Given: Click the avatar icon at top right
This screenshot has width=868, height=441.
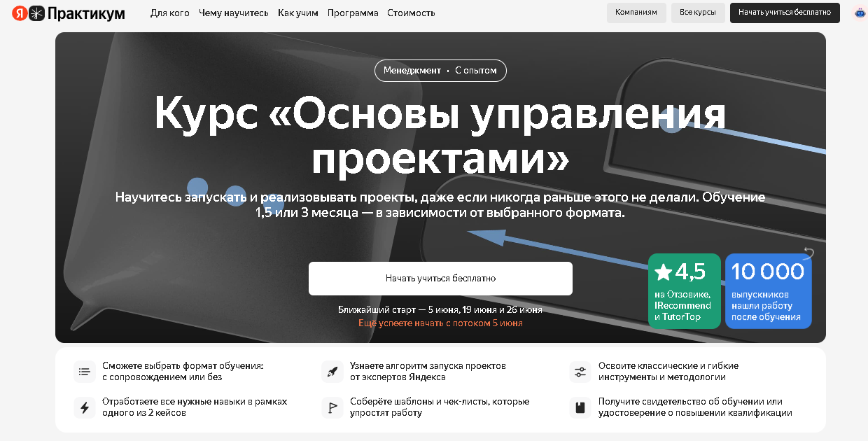Looking at the screenshot, I should pos(860,13).
